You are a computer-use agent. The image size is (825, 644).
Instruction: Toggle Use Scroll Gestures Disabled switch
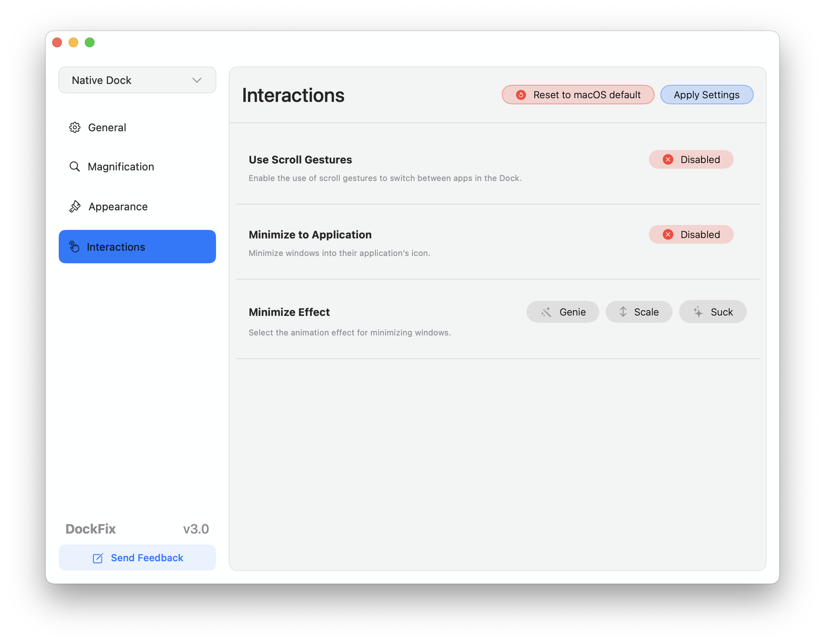tap(691, 159)
